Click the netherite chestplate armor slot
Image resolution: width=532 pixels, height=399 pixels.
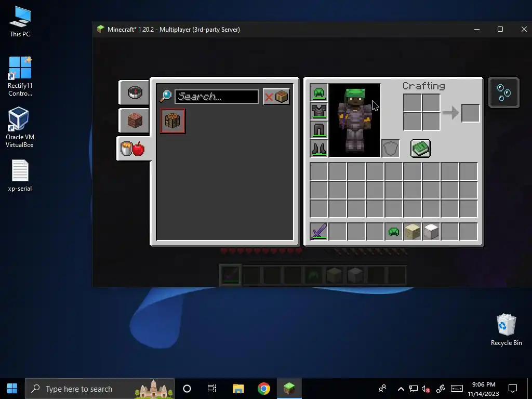click(x=319, y=111)
